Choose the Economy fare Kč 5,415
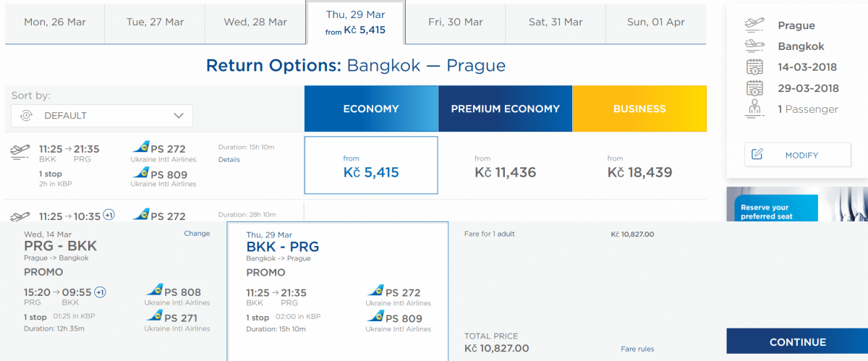The height and width of the screenshot is (361, 868). click(371, 166)
